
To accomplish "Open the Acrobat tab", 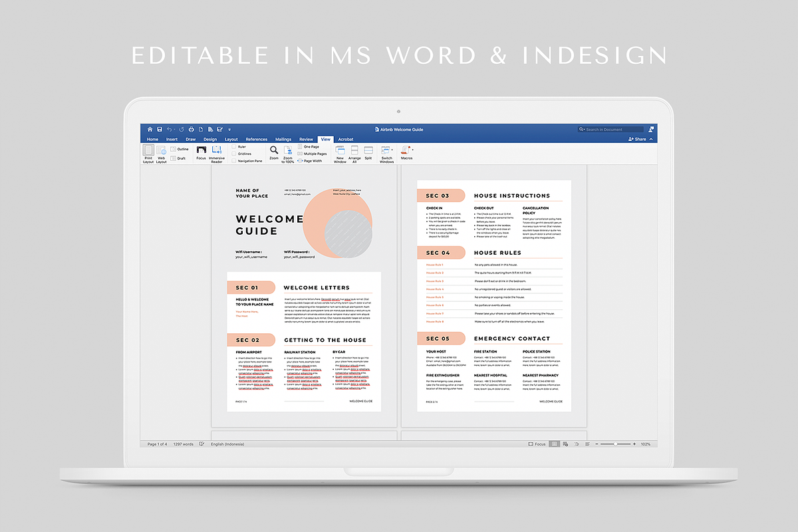I will pos(346,140).
